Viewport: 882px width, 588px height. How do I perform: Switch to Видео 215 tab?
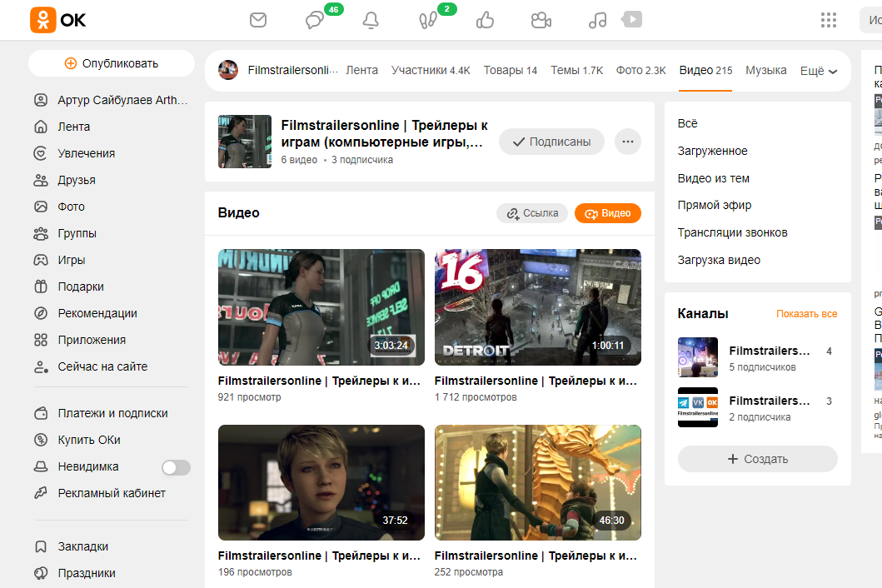tap(705, 70)
